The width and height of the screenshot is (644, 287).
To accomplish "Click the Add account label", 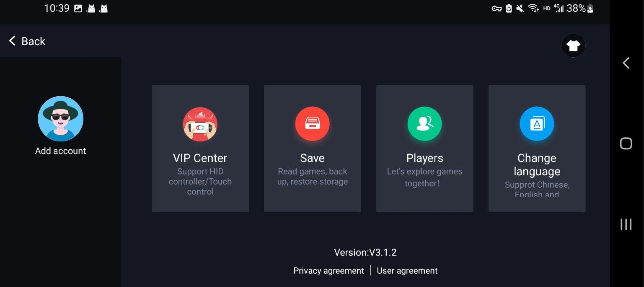I will click(x=61, y=151).
